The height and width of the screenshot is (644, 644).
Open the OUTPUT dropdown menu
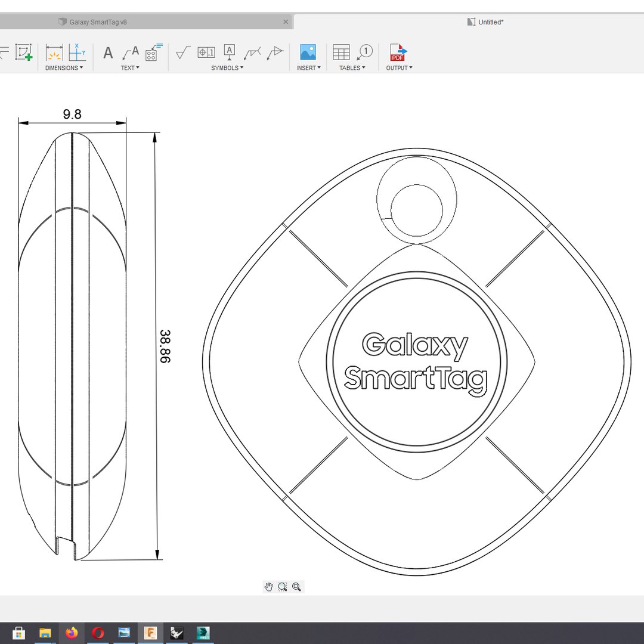click(399, 68)
